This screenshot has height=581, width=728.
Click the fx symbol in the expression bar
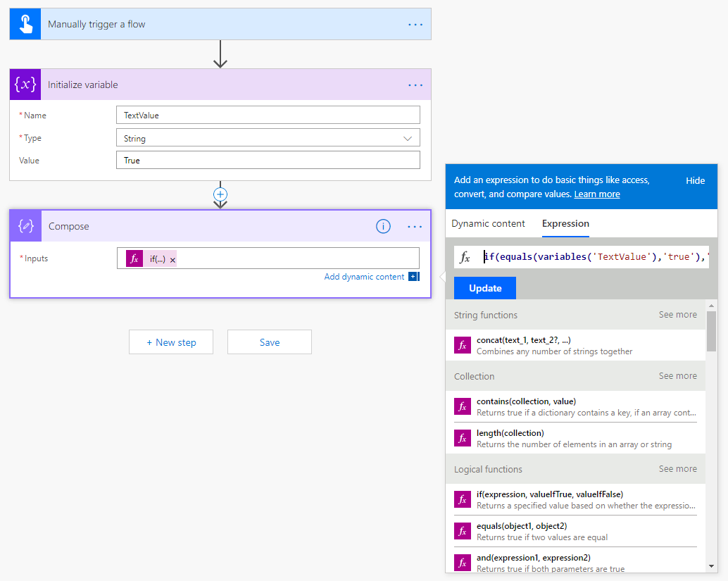[465, 257]
